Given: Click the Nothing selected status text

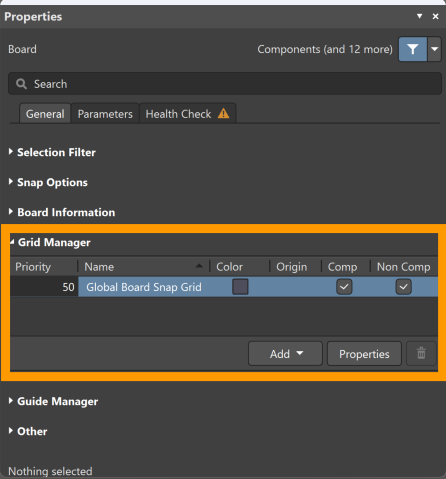Looking at the screenshot, I should [x=50, y=471].
